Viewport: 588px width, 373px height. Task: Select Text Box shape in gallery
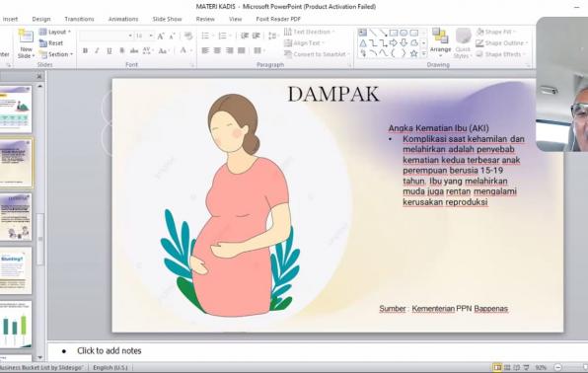(x=363, y=33)
